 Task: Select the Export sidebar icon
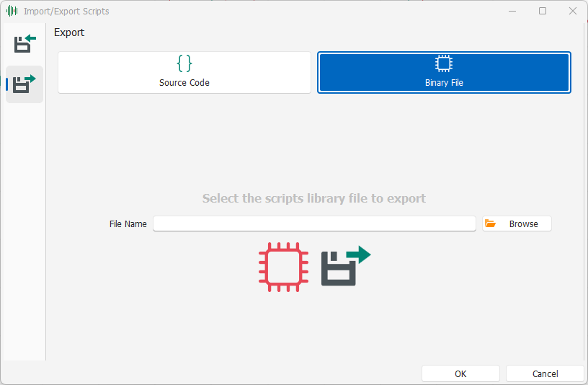tap(24, 84)
